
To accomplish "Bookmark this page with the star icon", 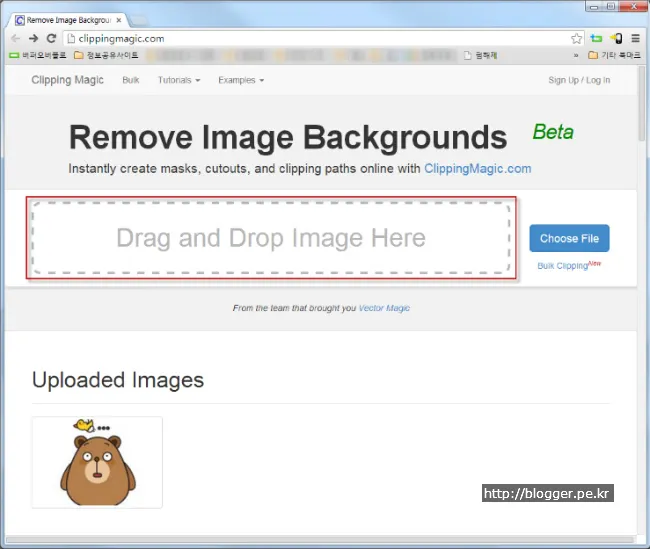I will [x=577, y=38].
